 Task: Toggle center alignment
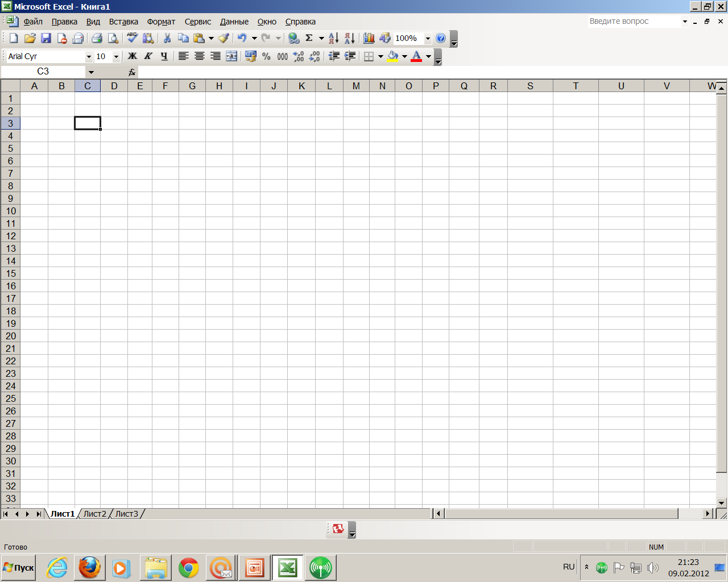coord(199,56)
